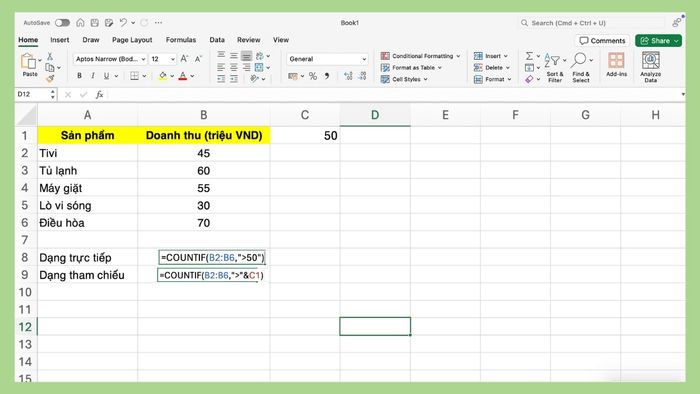Viewport: 700px width, 394px height.
Task: Open Find & Select
Action: coord(581,67)
